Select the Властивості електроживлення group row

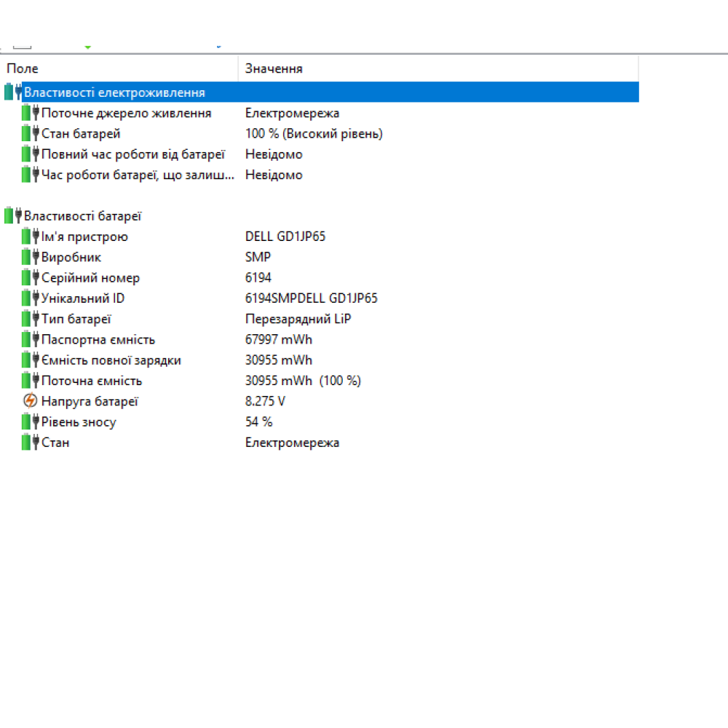(x=114, y=92)
